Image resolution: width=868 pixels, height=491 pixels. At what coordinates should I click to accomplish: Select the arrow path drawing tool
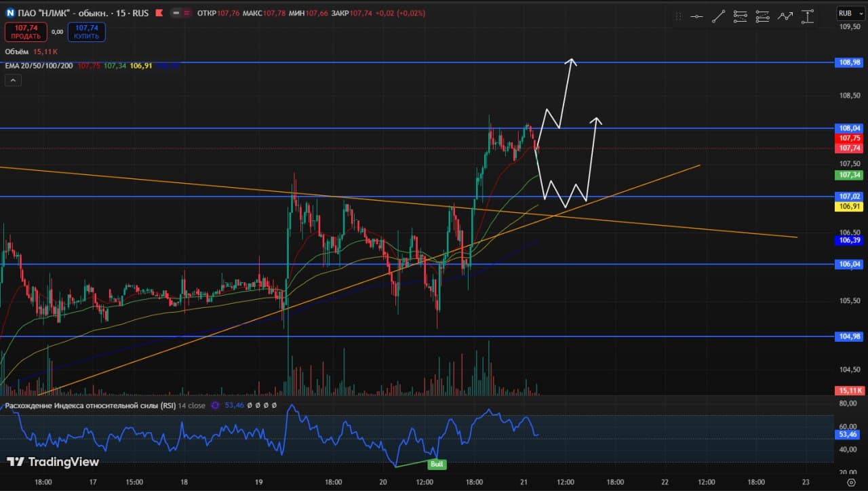[x=785, y=17]
